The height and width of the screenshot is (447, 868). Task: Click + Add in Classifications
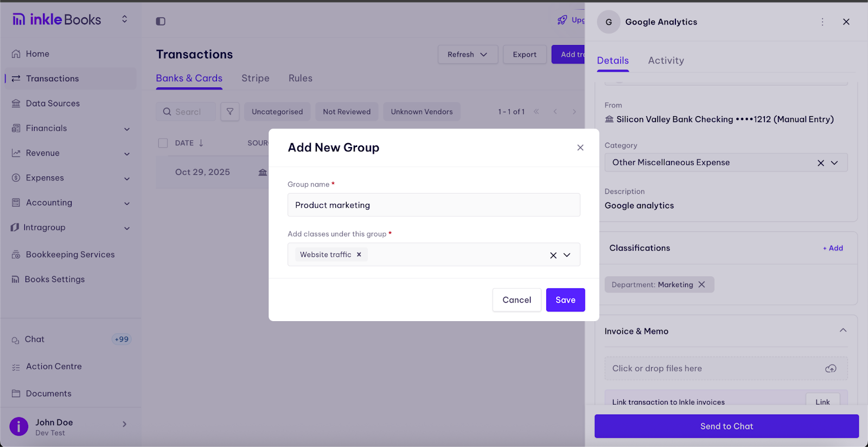(833, 248)
